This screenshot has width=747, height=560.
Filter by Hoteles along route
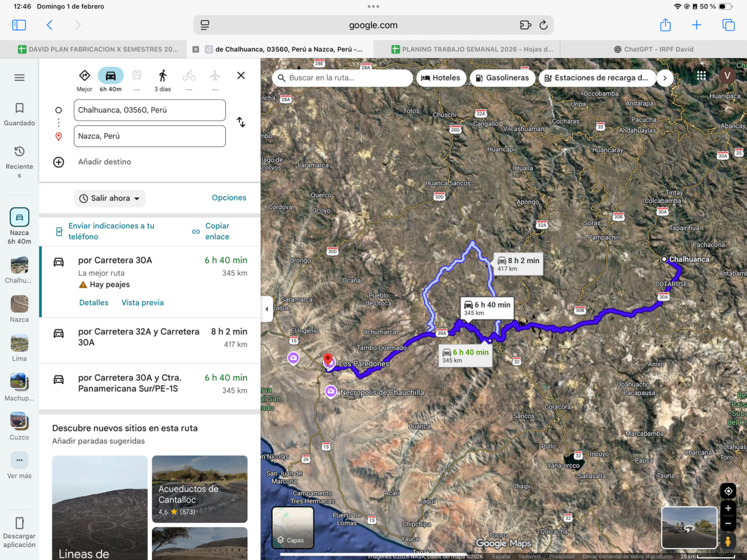(x=441, y=78)
